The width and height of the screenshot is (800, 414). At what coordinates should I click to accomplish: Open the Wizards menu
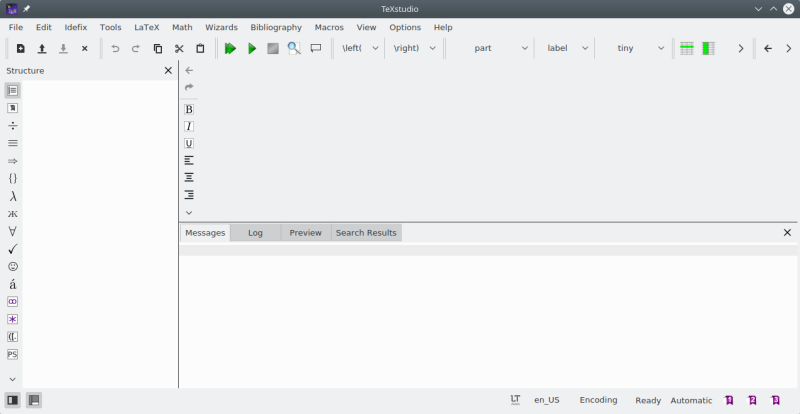pyautogui.click(x=221, y=28)
